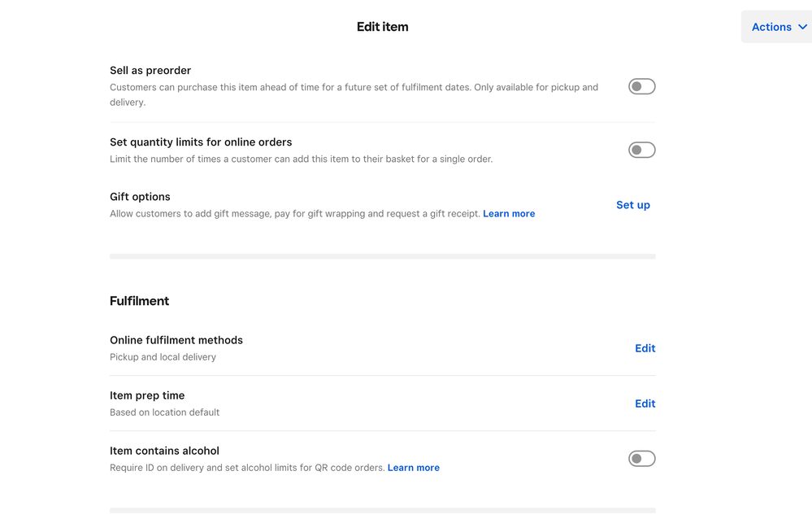
Task: Click the Sell as preorder label
Action: coord(150,71)
